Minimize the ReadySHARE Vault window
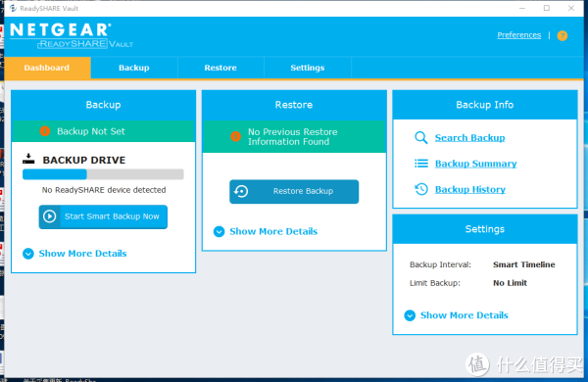 coord(522,8)
